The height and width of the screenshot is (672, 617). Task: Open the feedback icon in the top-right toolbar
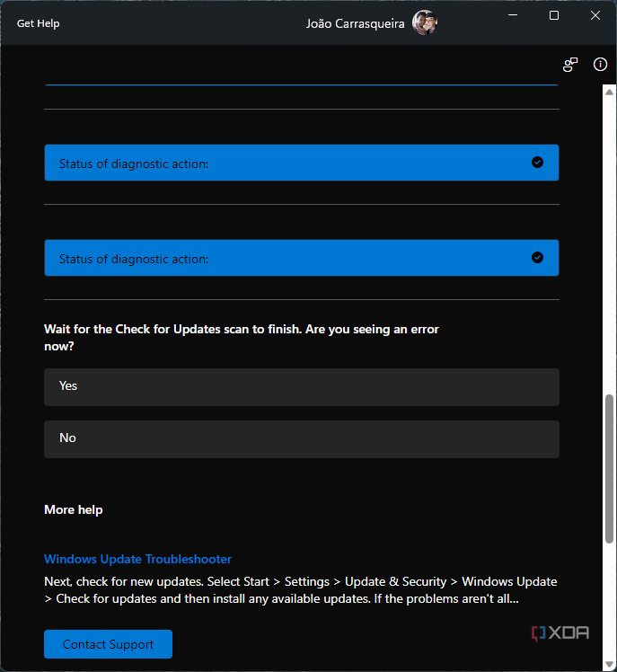tap(570, 65)
